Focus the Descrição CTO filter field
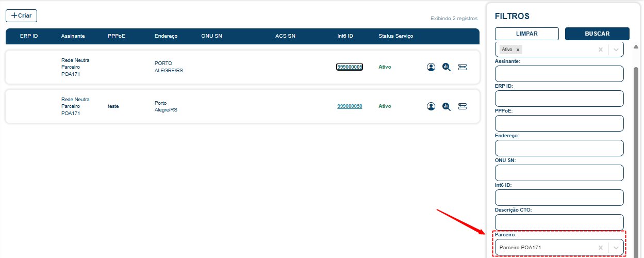644x258 pixels. tap(559, 222)
